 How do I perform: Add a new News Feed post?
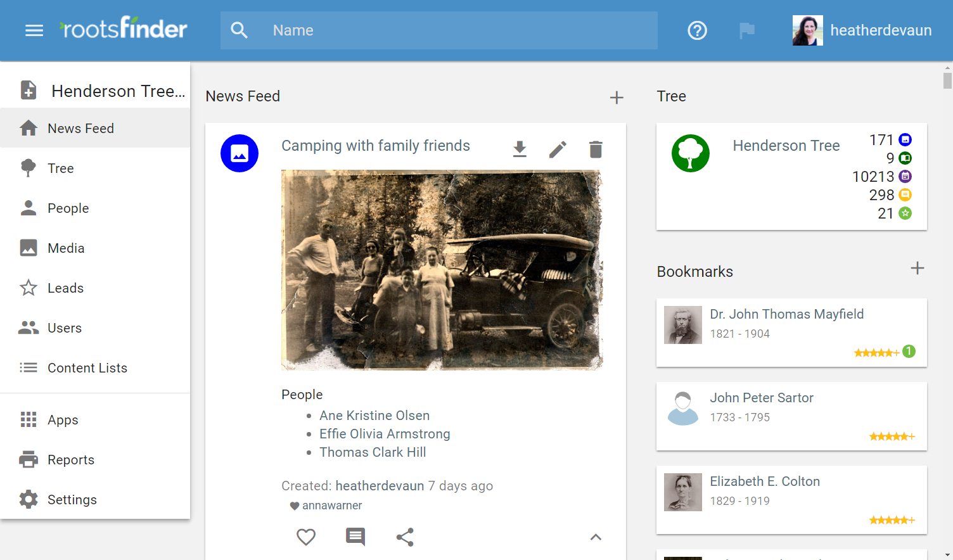pos(617,98)
